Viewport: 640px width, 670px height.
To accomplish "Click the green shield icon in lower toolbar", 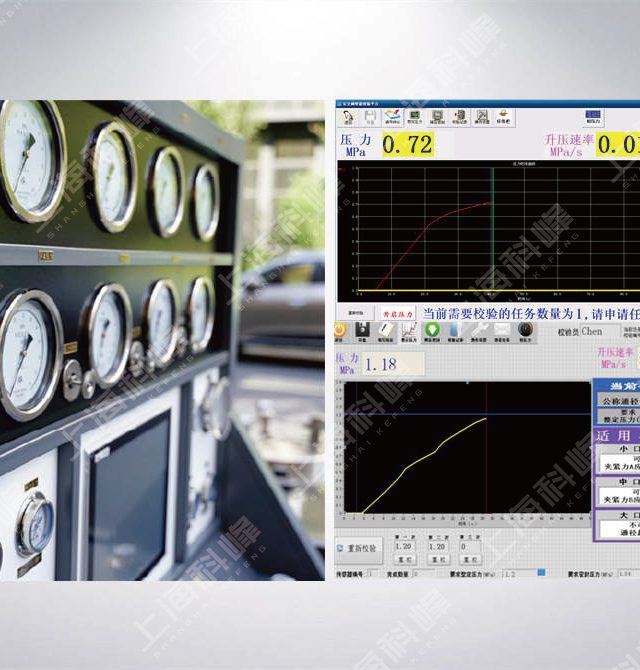I will (x=433, y=329).
